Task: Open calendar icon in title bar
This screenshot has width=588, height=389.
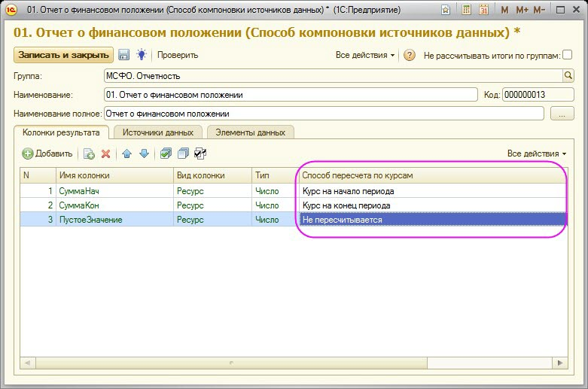Action: point(484,10)
